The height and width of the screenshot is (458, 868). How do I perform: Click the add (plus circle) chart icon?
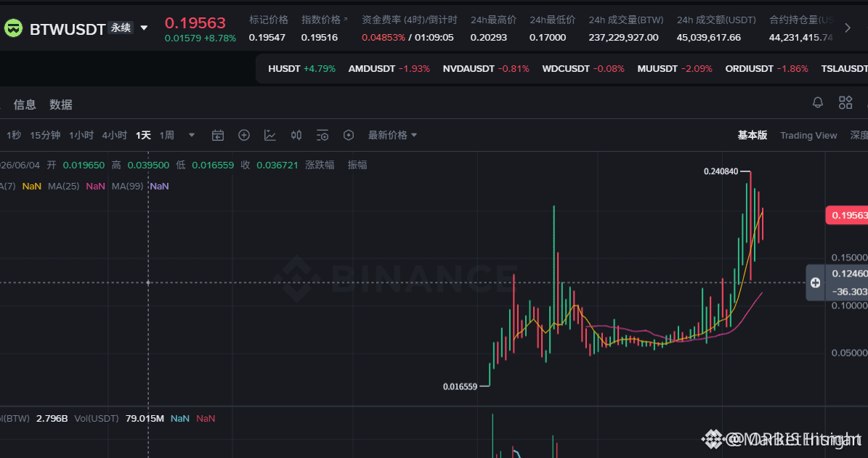[244, 135]
